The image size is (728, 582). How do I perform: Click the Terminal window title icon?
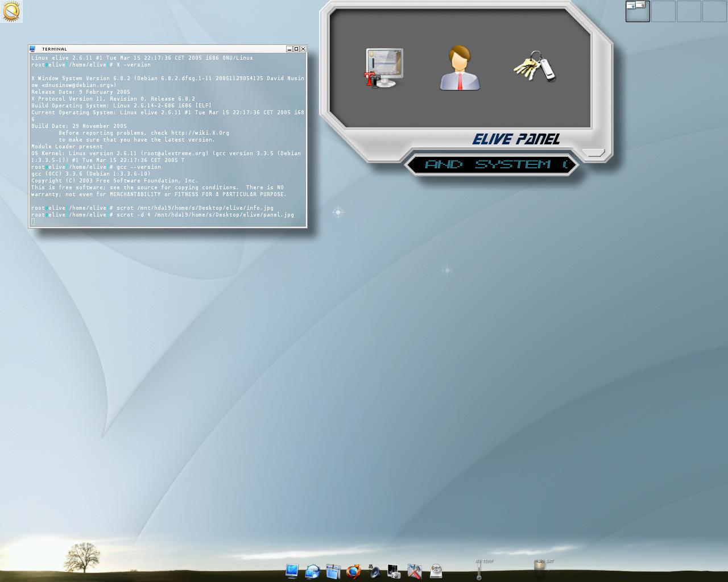pyautogui.click(x=32, y=49)
